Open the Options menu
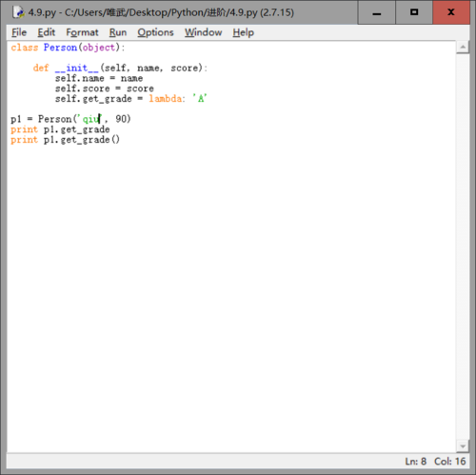The height and width of the screenshot is (475, 476). pos(155,32)
